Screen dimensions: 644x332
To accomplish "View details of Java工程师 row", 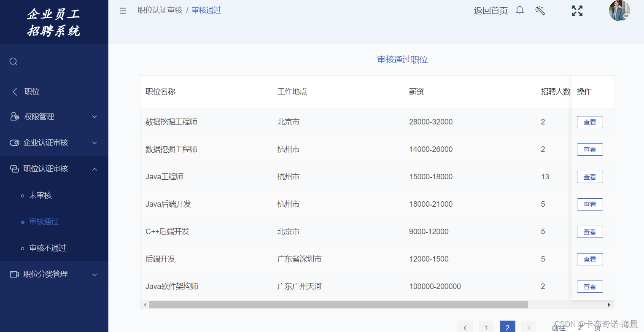I will pyautogui.click(x=590, y=177).
